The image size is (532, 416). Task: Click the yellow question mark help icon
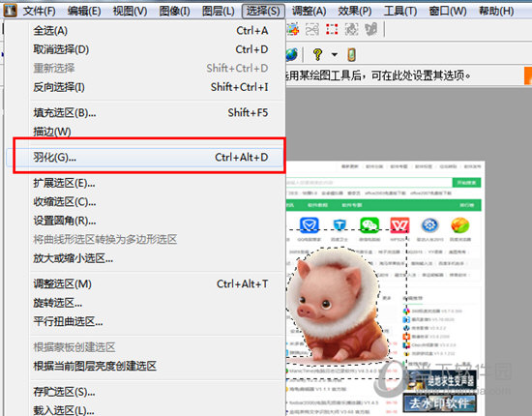(x=317, y=54)
